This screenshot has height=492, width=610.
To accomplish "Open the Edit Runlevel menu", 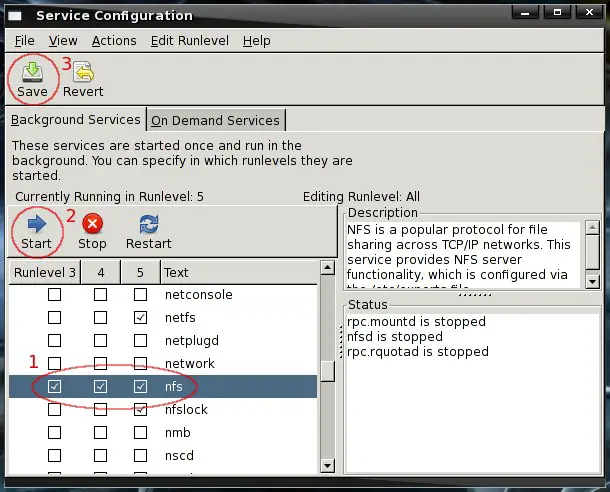I will [x=188, y=40].
